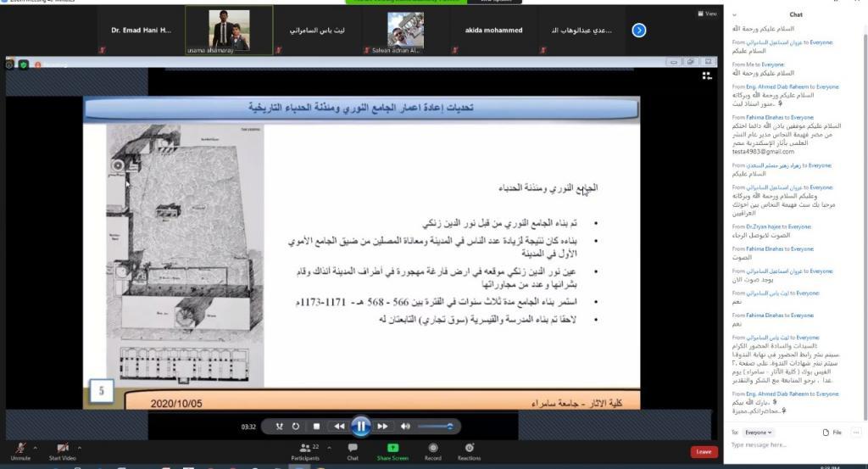Pause the slideshow playback

[x=361, y=427]
